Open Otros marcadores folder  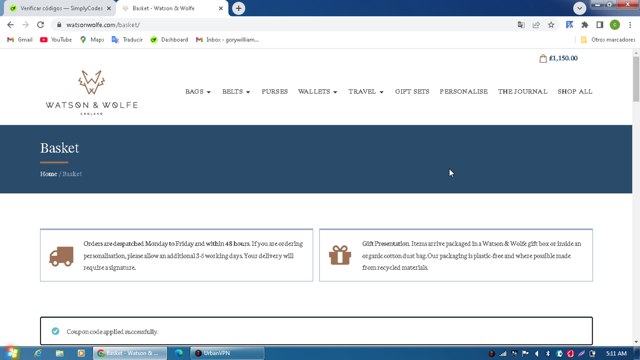[608, 40]
